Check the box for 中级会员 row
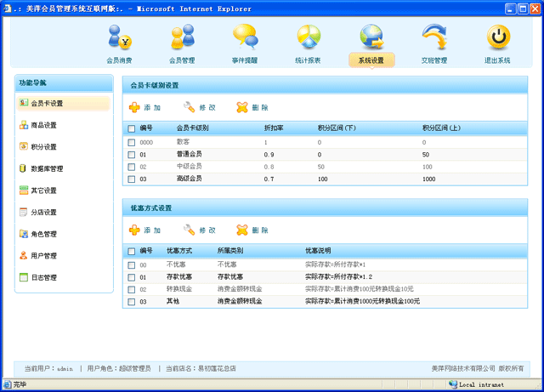Screen dimensions: 544x392 (x=132, y=167)
